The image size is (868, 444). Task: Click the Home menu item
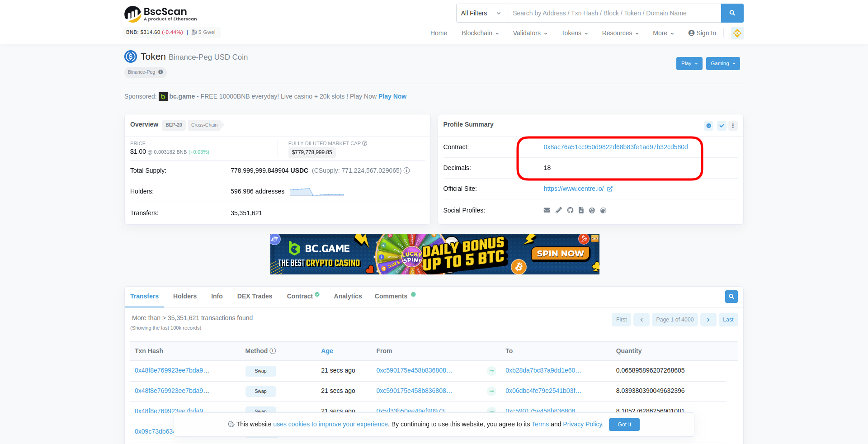(439, 33)
